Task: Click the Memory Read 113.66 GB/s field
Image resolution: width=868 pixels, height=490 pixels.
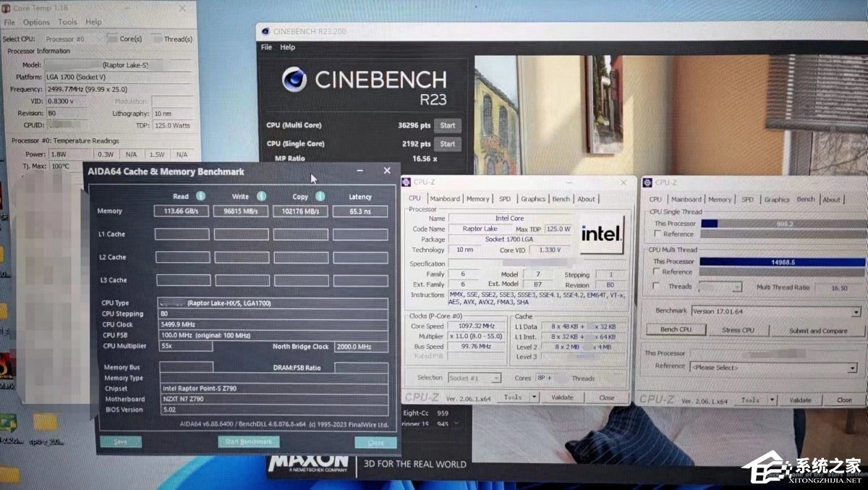Action: coord(181,211)
